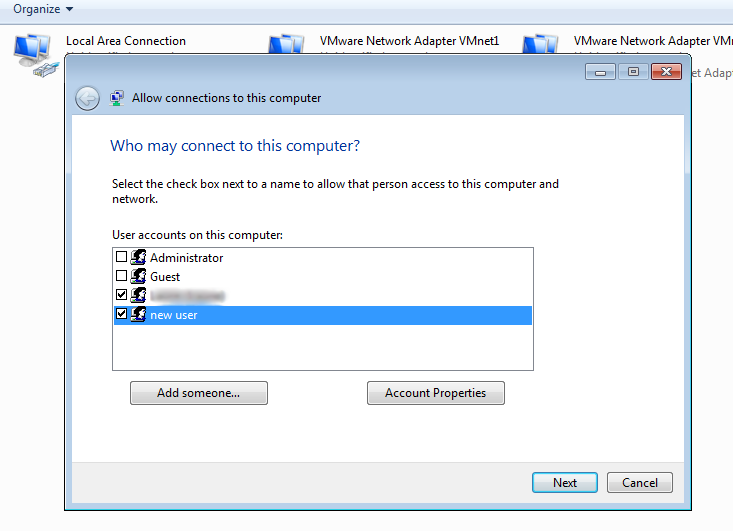Select the Guest row name
Viewport: 733px width, 531px height.
pos(165,277)
